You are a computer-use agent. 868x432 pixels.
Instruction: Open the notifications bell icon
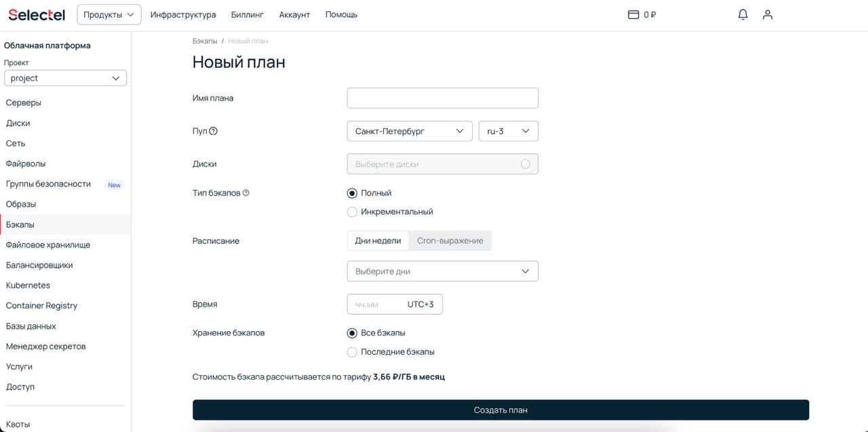coord(743,14)
